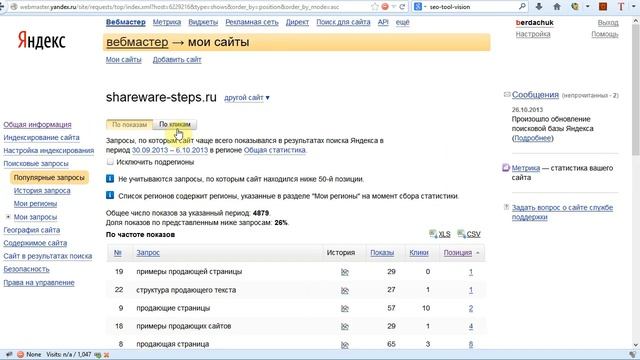Open browser downloads arrow icon
640x360 pixels.
(539, 7)
